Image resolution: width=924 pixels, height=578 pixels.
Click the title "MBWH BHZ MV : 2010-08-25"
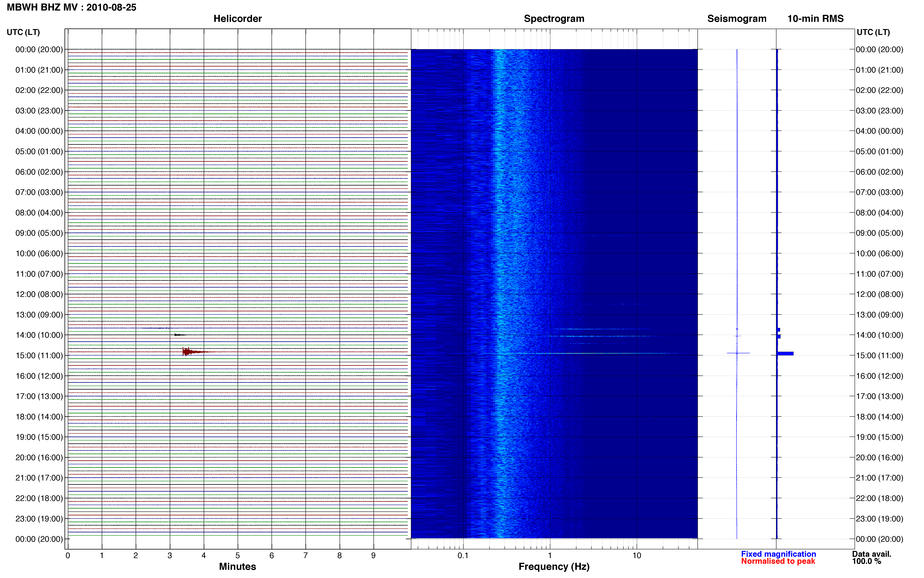point(71,7)
